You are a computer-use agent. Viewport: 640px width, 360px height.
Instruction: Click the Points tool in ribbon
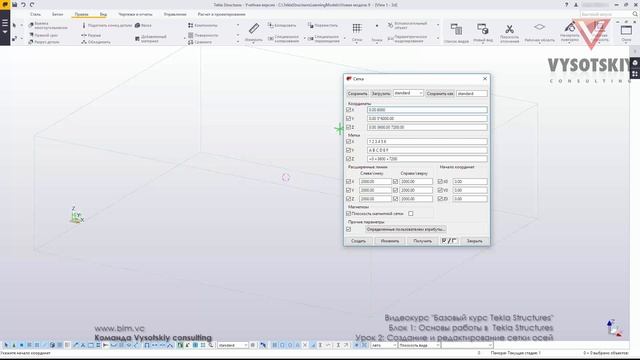377,32
